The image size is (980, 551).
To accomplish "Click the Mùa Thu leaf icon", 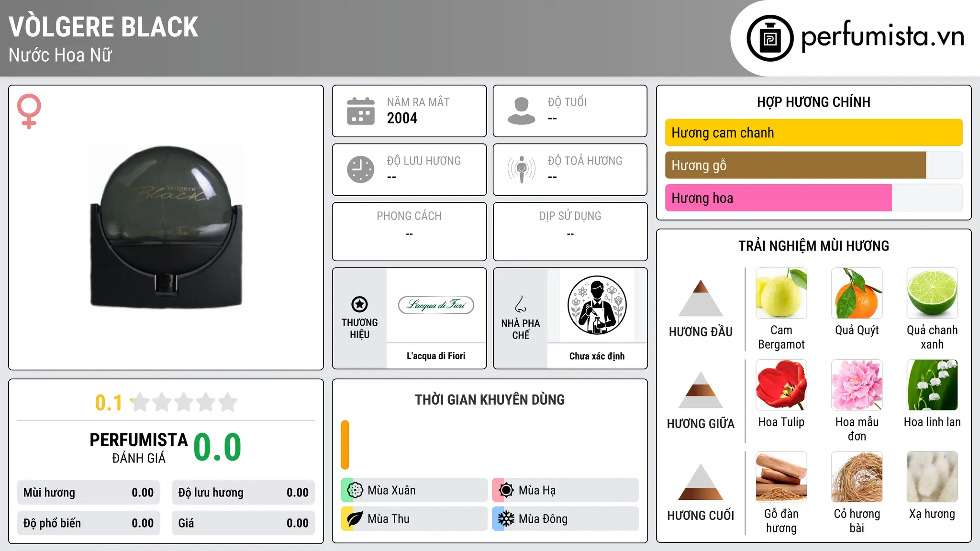I will (355, 519).
